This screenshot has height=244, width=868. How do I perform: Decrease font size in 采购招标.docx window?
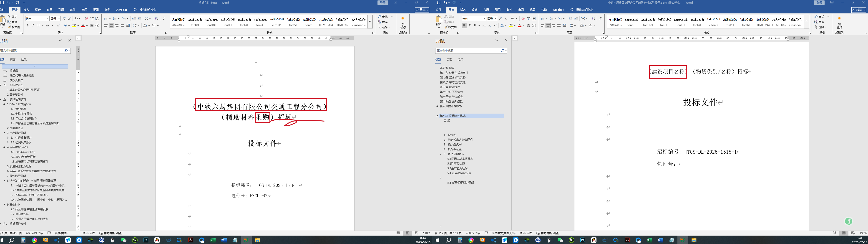pyautogui.click(x=506, y=19)
